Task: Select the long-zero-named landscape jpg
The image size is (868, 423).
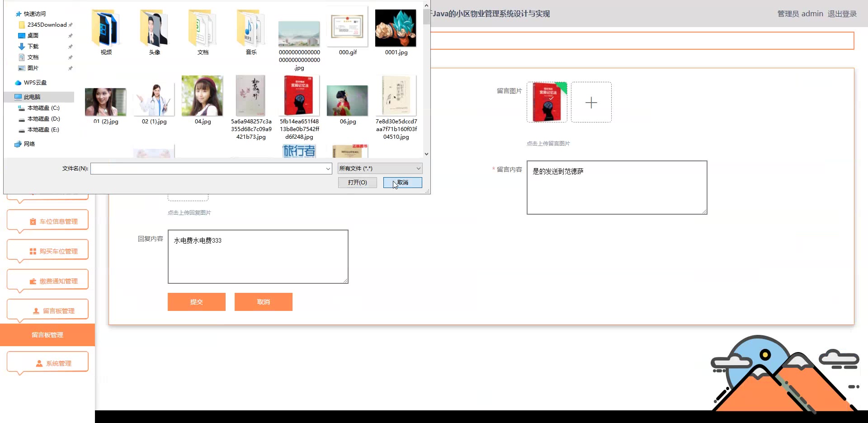Action: pos(299,34)
